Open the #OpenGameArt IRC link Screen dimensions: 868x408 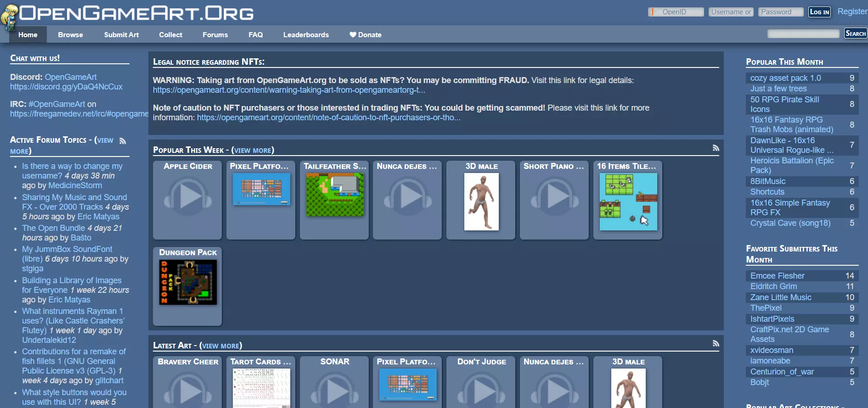[57, 104]
